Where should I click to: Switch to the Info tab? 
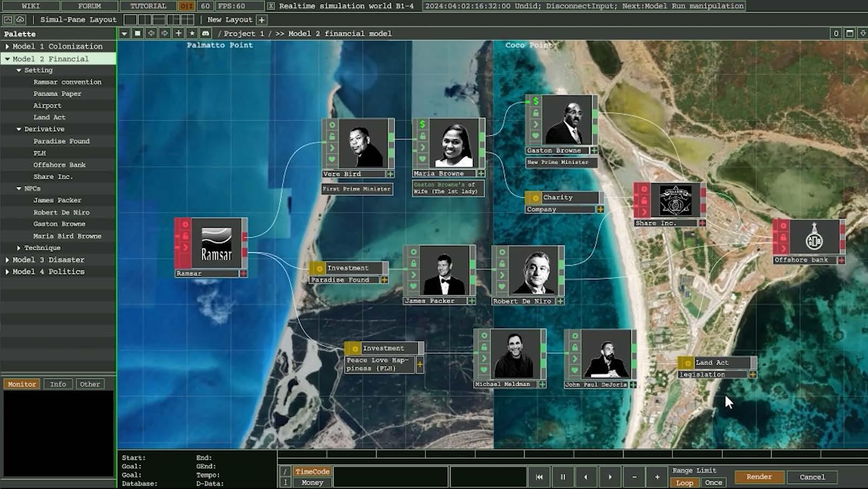click(x=58, y=384)
